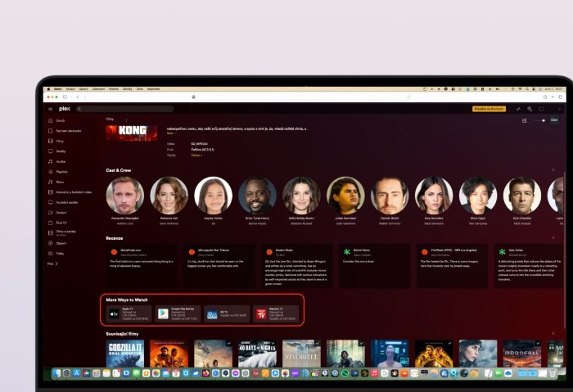
Task: Open Hudba section in the sidebar
Action: tap(61, 161)
